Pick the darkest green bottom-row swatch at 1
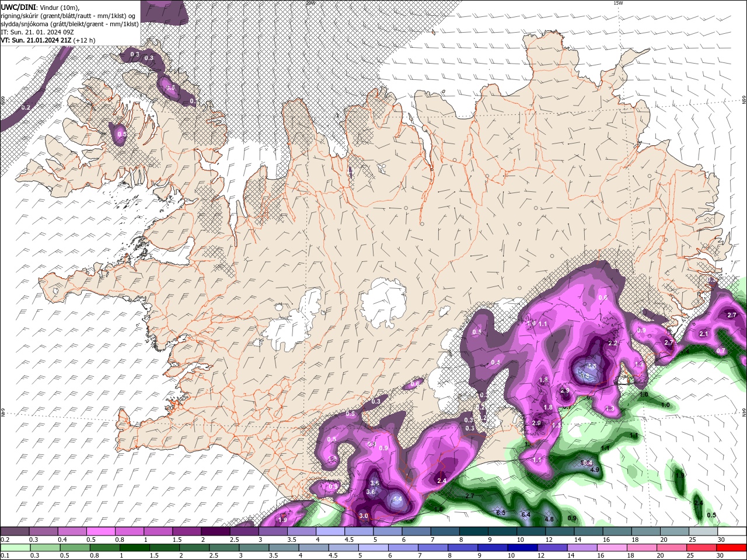 click(x=134, y=548)
